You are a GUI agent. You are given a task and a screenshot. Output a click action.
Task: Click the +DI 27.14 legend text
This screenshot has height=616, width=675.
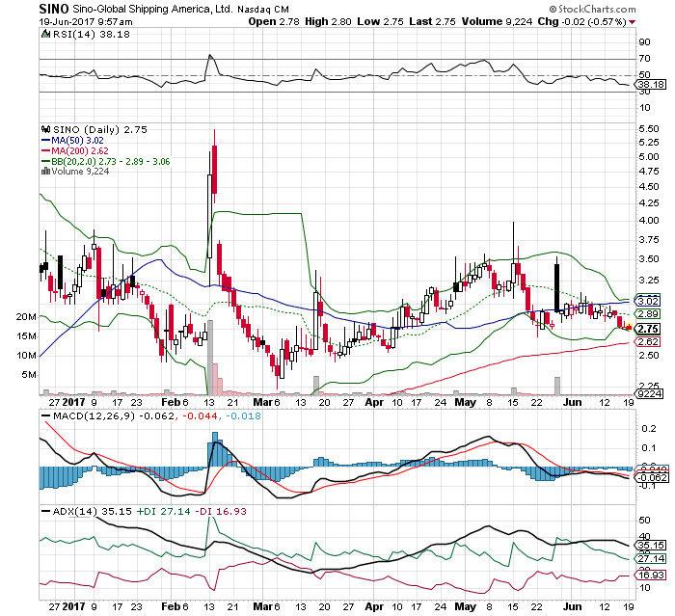[163, 511]
